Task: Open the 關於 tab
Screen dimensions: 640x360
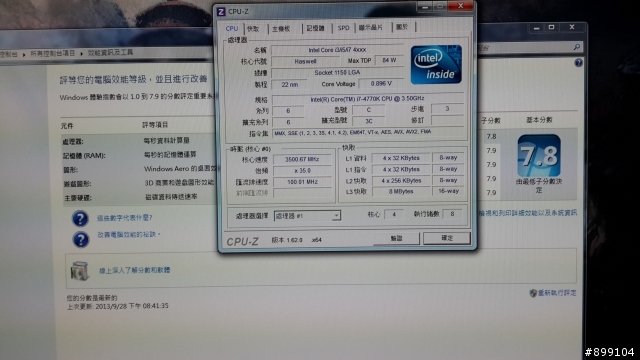Action: click(402, 27)
